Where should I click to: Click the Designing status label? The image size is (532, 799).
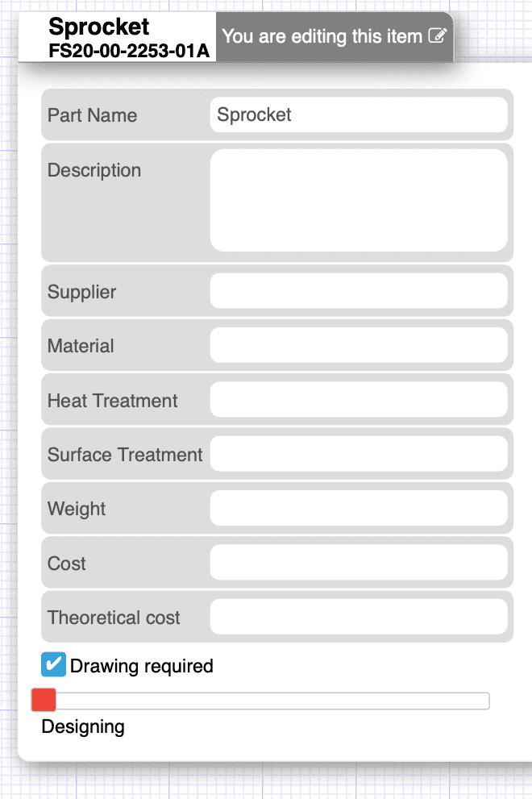[83, 726]
